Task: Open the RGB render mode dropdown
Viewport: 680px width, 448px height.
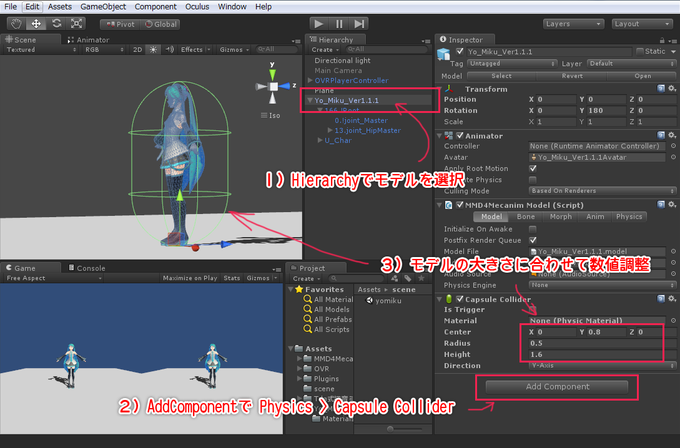Action: (104, 49)
